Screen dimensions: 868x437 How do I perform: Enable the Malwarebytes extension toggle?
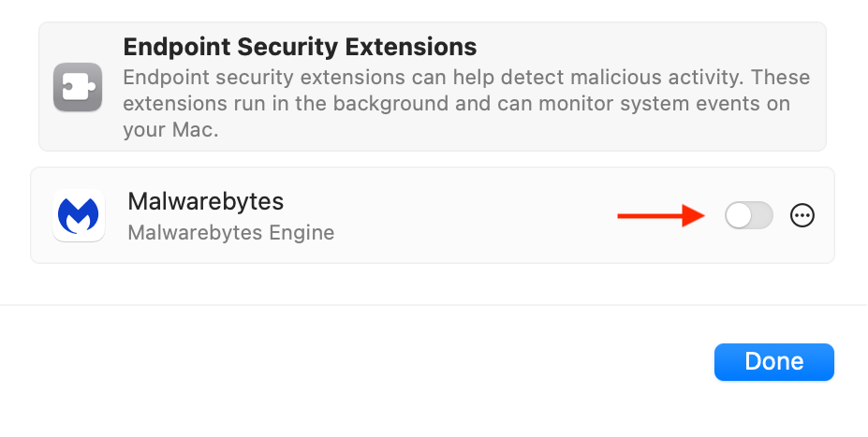749,215
